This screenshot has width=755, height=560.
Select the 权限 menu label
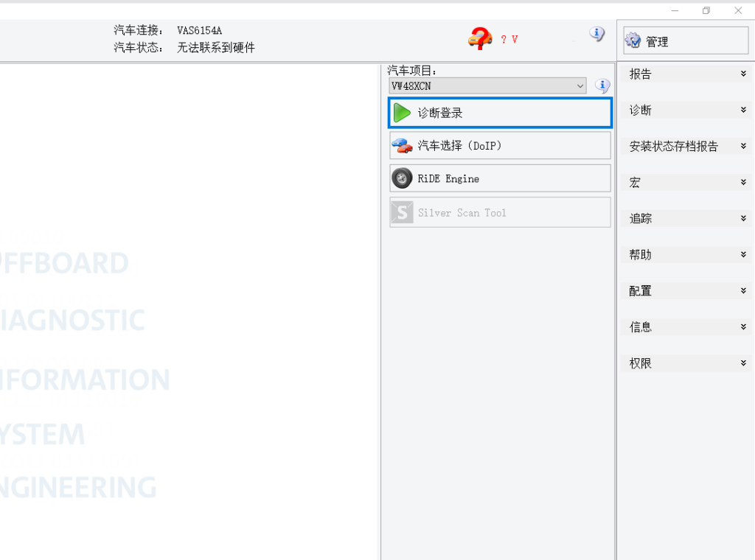(x=641, y=363)
